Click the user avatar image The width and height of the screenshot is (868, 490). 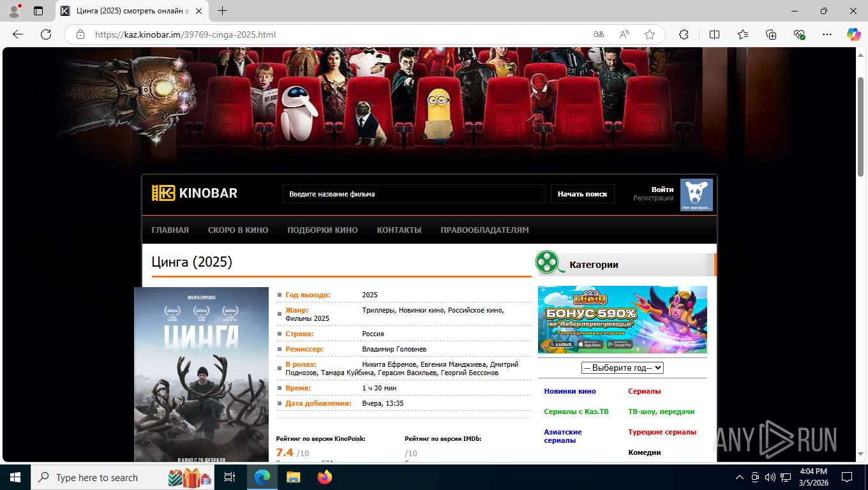click(696, 195)
